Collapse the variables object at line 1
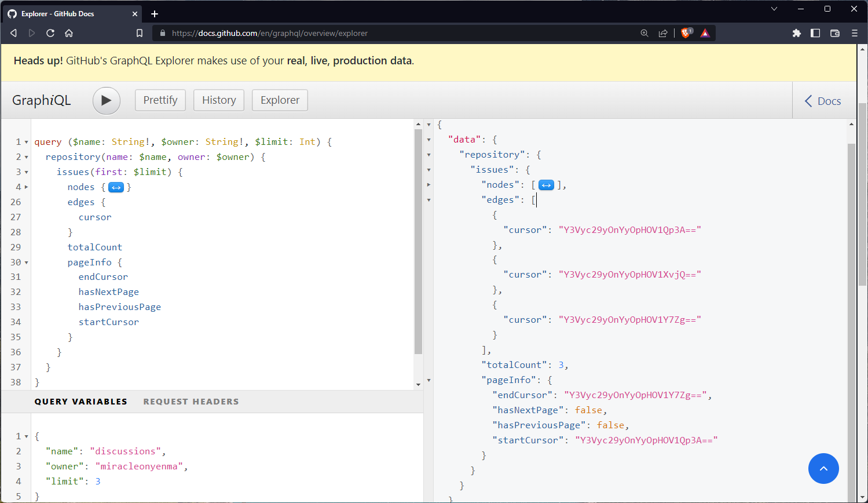868x503 pixels. 26,436
